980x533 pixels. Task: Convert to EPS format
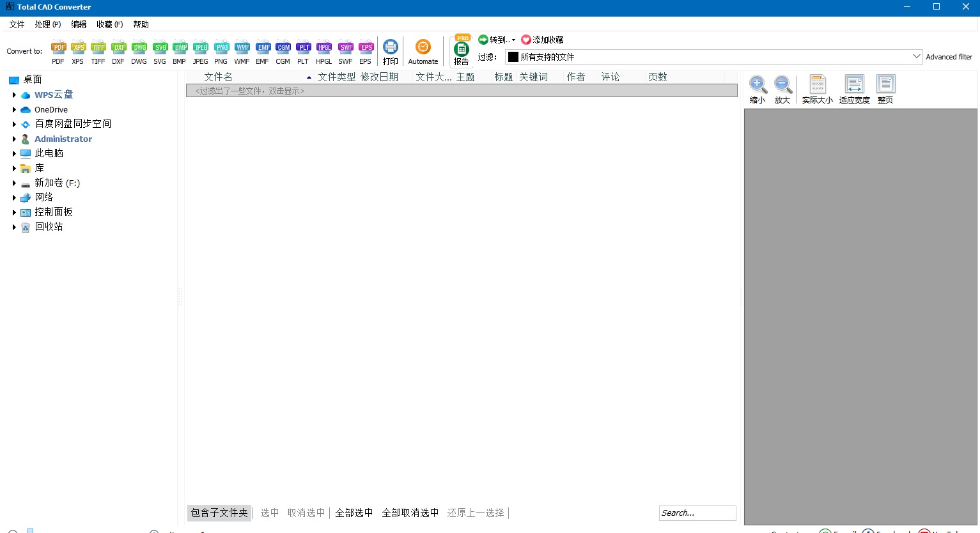click(366, 52)
